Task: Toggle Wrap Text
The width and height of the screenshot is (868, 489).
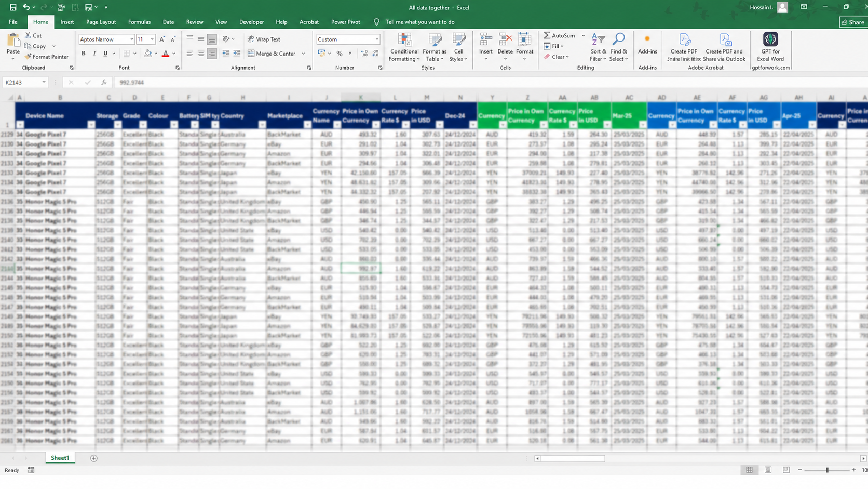Action: (x=264, y=39)
